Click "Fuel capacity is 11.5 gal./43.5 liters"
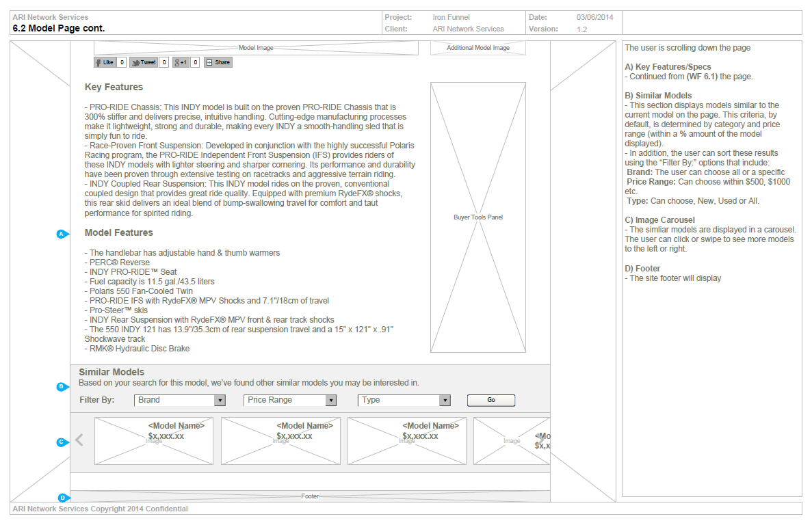The image size is (812, 523). 150,282
